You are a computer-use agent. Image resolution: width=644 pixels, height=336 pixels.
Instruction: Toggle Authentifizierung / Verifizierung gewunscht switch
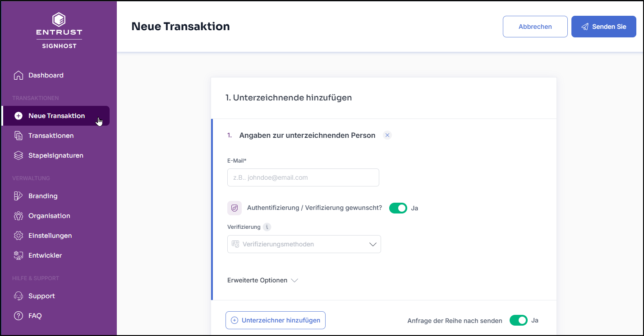tap(398, 208)
